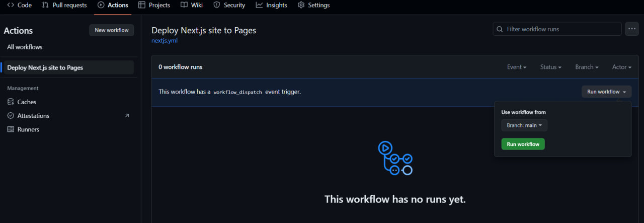Open Runners under Management
This screenshot has height=223, width=644.
68,129
